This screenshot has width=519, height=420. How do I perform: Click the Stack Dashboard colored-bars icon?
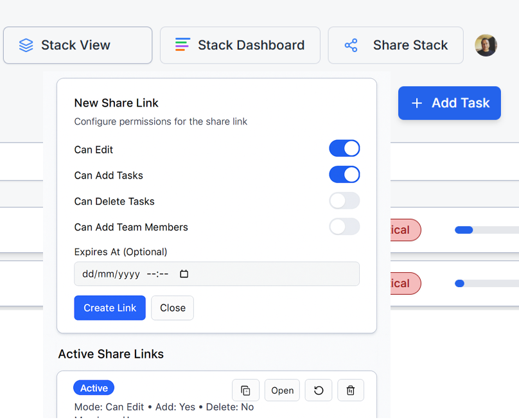point(182,45)
